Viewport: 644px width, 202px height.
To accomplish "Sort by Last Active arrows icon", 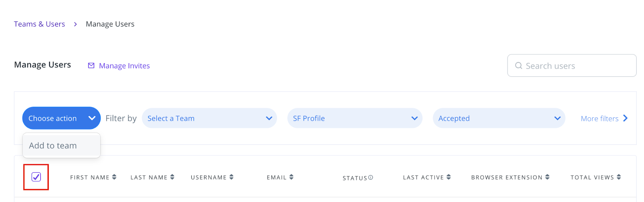I will (449, 177).
